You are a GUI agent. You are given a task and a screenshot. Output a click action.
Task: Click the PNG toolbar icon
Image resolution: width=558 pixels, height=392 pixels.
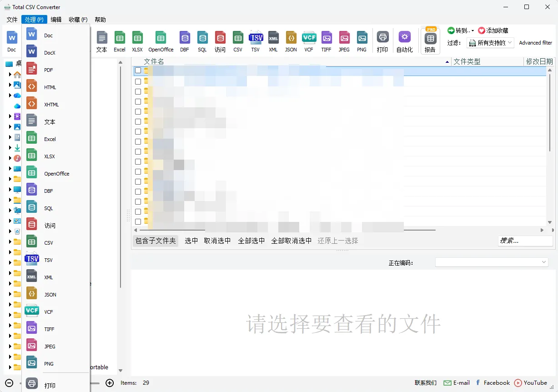pyautogui.click(x=362, y=37)
